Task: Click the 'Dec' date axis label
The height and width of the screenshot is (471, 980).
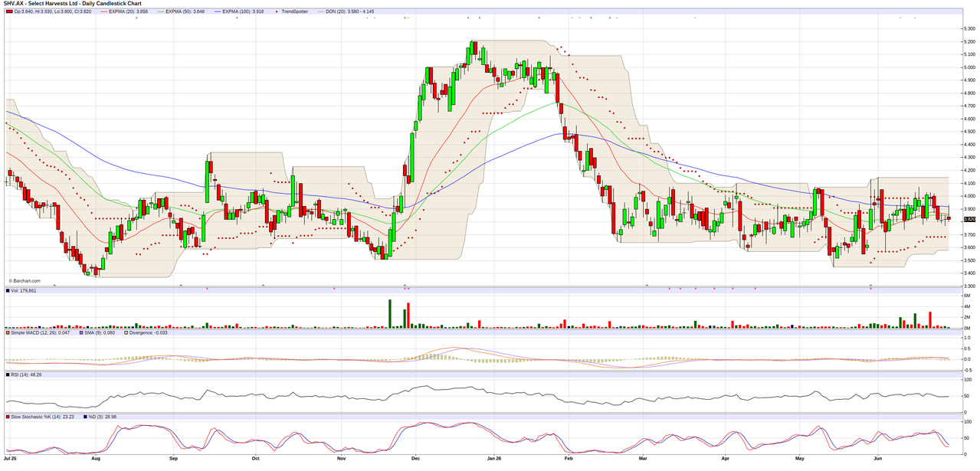Action: pos(415,457)
